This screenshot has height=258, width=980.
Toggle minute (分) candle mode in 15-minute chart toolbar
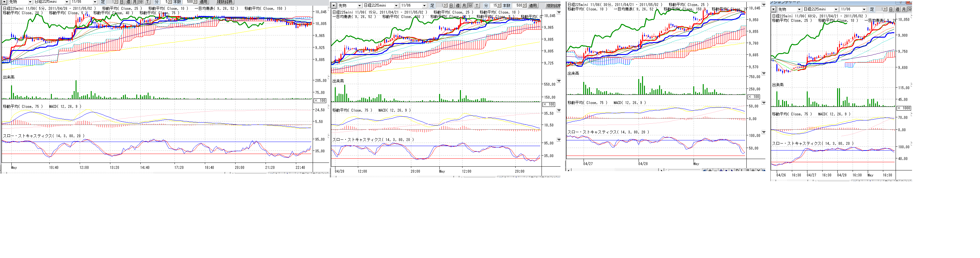coord(470,6)
